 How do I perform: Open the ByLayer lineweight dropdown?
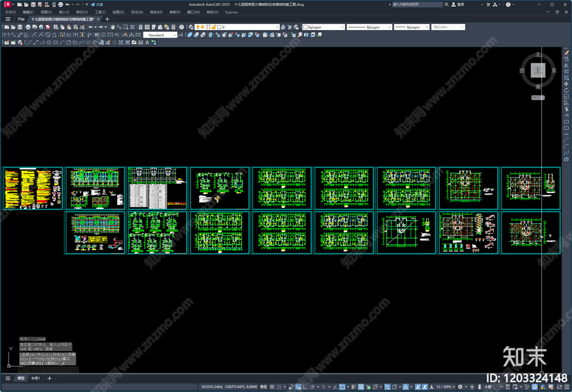(x=411, y=27)
